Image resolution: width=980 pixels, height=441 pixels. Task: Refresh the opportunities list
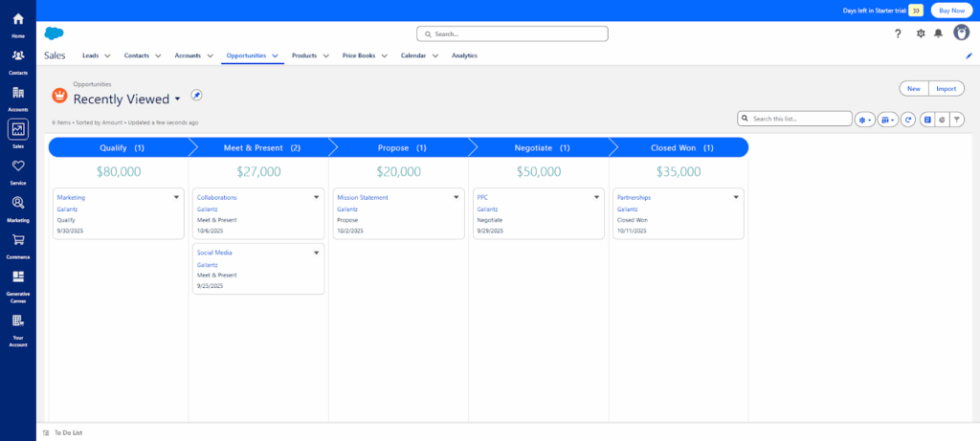tap(908, 120)
